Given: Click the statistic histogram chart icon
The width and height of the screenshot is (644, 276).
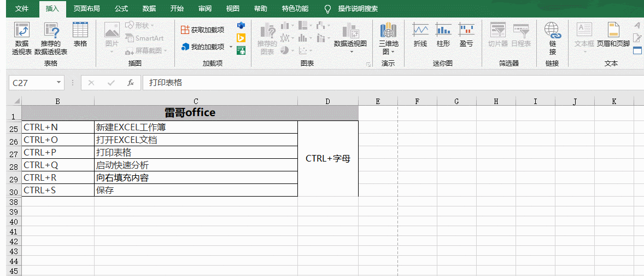Looking at the screenshot, I should (x=303, y=38).
